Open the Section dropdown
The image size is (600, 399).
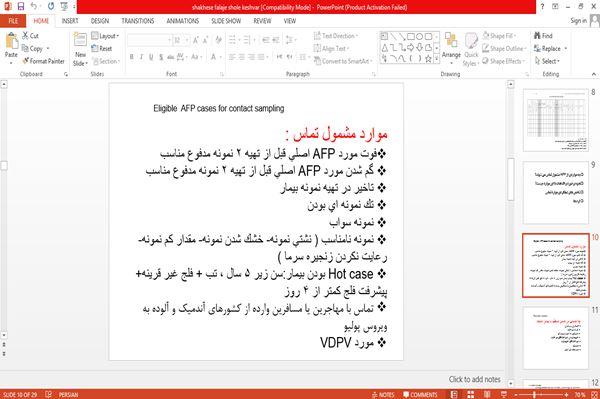(x=106, y=61)
